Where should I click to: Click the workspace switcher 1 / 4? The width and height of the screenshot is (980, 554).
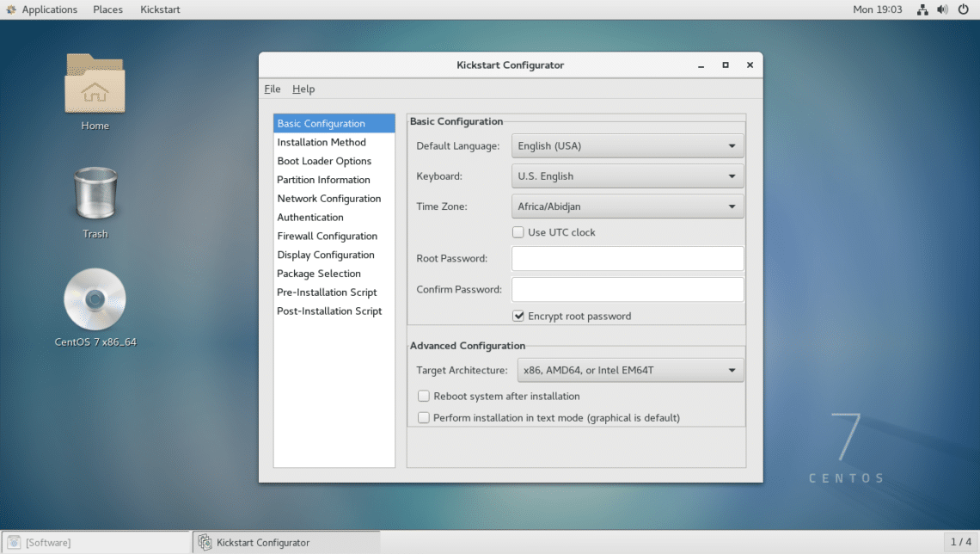tap(960, 542)
